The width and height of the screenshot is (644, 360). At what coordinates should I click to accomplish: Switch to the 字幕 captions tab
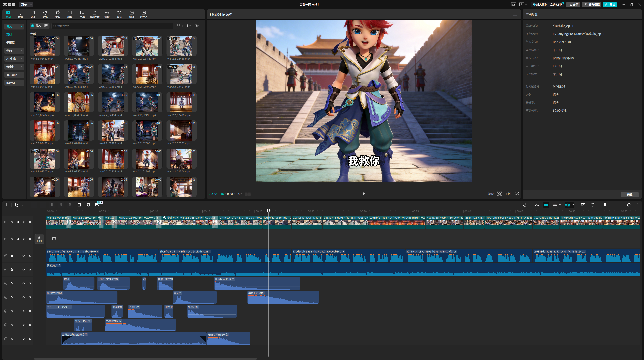pos(82,14)
